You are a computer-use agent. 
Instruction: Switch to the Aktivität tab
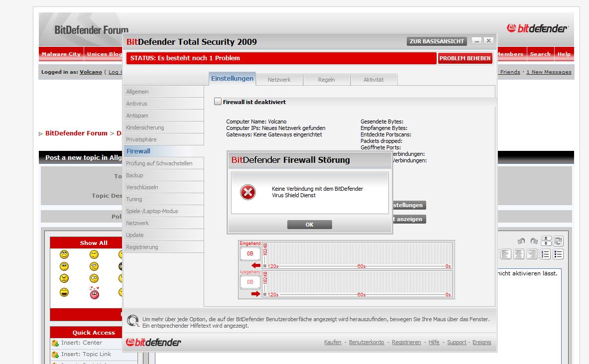tap(374, 80)
